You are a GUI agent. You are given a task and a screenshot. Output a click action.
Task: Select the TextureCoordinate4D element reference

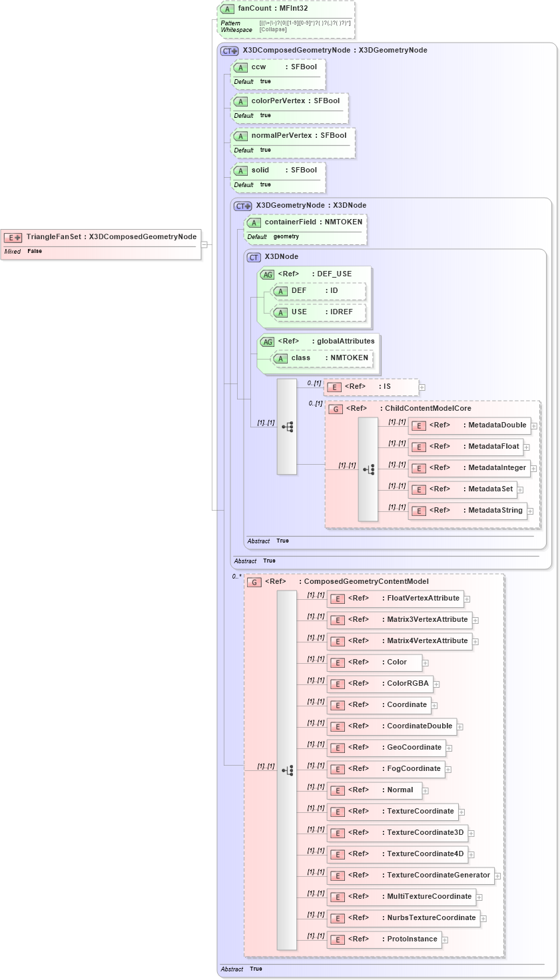tap(398, 854)
